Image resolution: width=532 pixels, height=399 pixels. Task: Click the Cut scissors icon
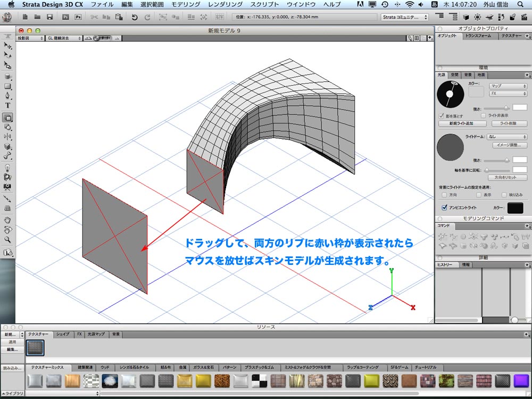pos(94,17)
